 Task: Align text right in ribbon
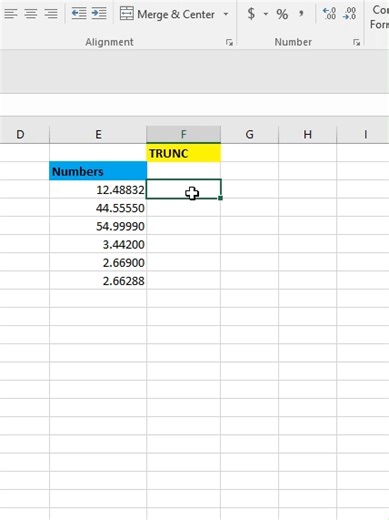(x=51, y=14)
